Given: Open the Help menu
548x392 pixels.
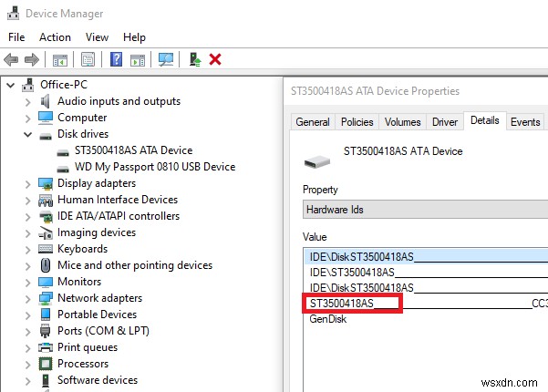Looking at the screenshot, I should 134,37.
